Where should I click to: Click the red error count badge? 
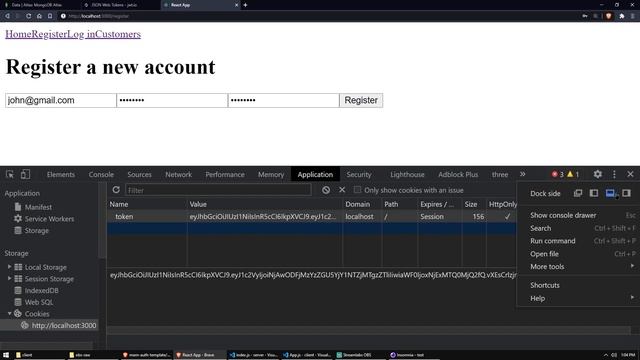click(x=558, y=174)
